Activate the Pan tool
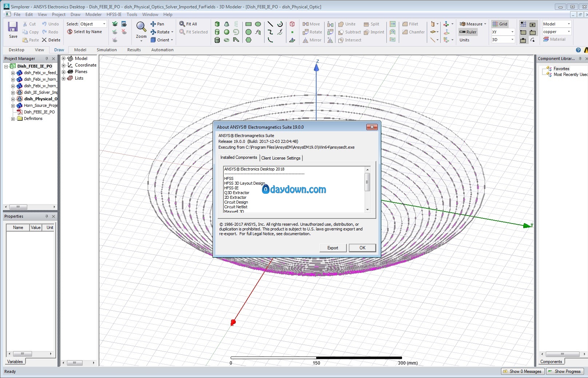This screenshot has height=378, width=588. (157, 24)
